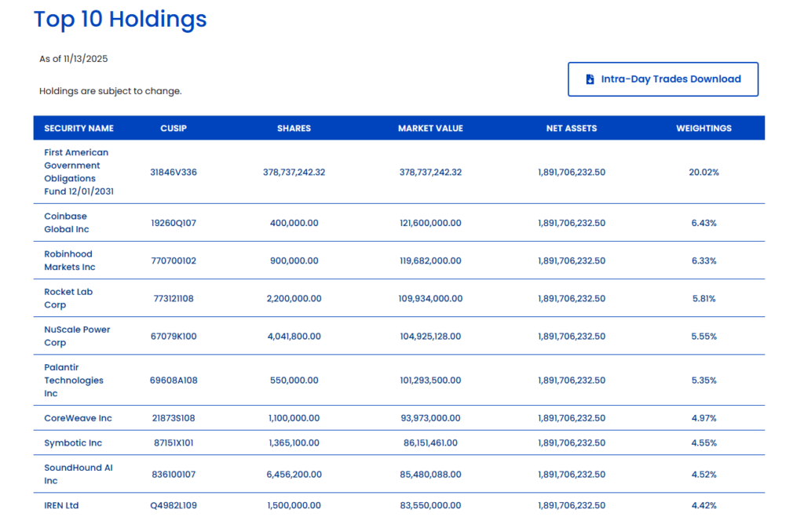Choose the CoreWeave Inc row name
The width and height of the screenshot is (804, 532).
tap(78, 418)
